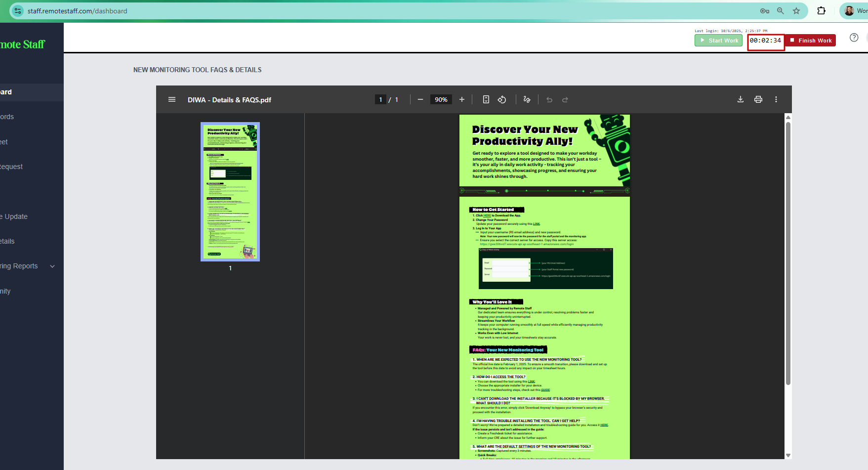The width and height of the screenshot is (868, 470).
Task: Toggle the PDF sidebar menu icon
Action: (x=172, y=99)
